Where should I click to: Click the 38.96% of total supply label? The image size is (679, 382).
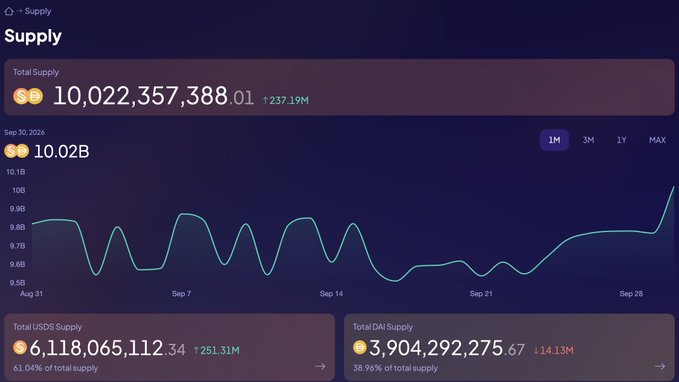(x=395, y=368)
